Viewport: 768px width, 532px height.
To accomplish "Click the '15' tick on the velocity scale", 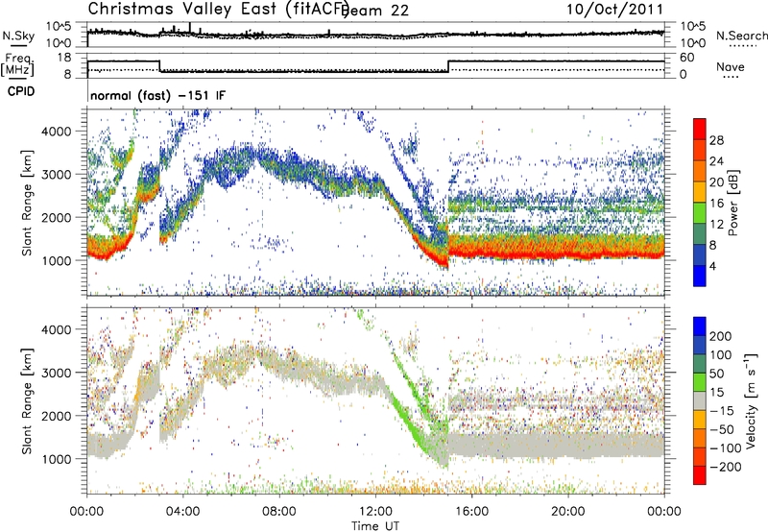I will (x=716, y=392).
